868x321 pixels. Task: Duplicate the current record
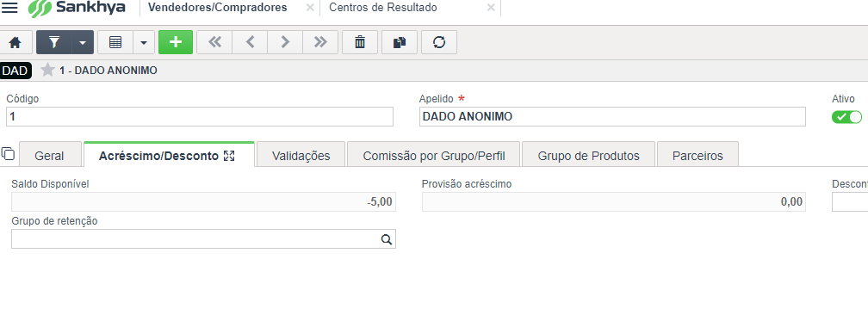point(400,43)
